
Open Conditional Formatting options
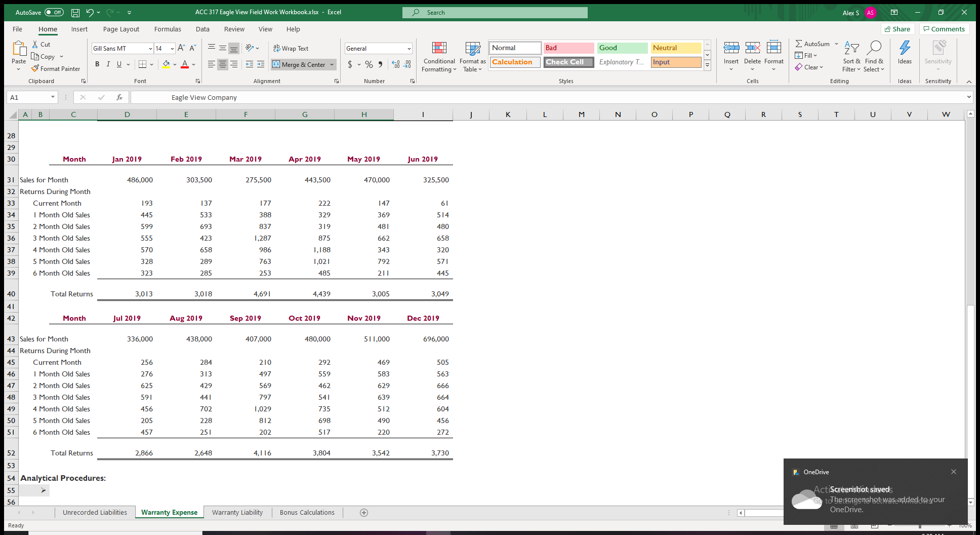pyautogui.click(x=438, y=57)
